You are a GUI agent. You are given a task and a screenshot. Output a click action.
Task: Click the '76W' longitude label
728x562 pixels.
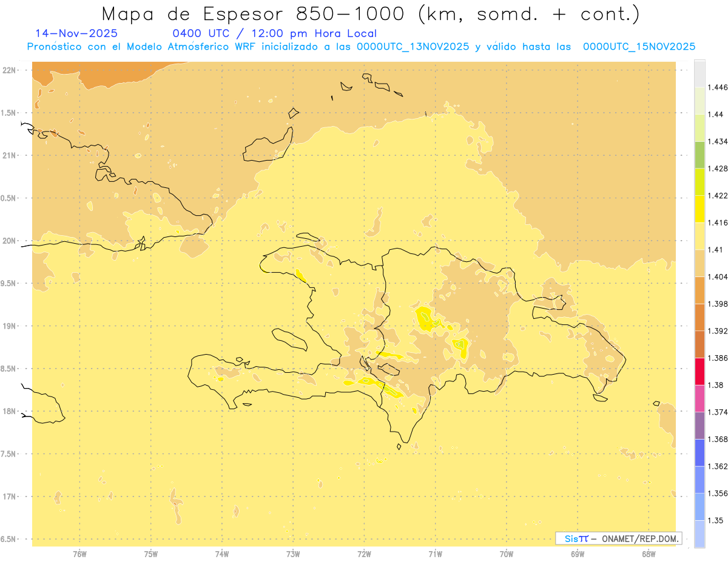pyautogui.click(x=79, y=554)
